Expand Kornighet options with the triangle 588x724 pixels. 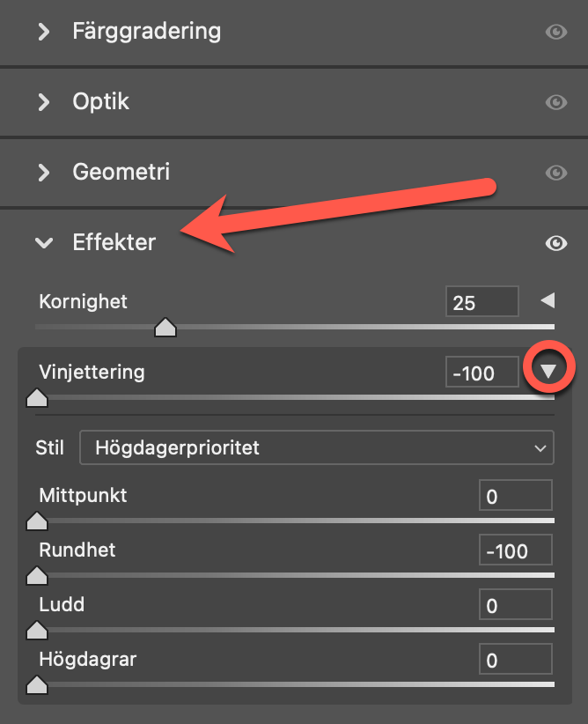tap(548, 302)
